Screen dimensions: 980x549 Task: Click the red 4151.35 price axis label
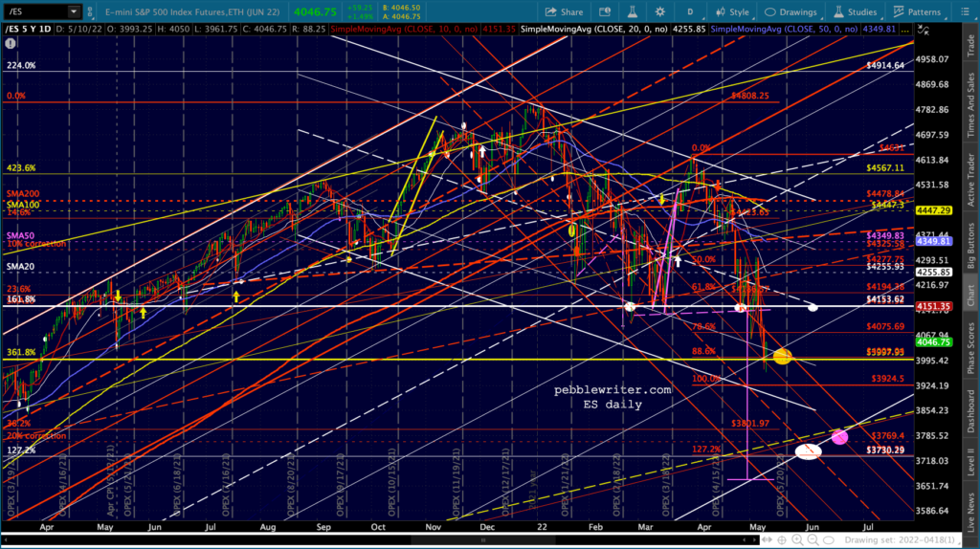click(934, 307)
